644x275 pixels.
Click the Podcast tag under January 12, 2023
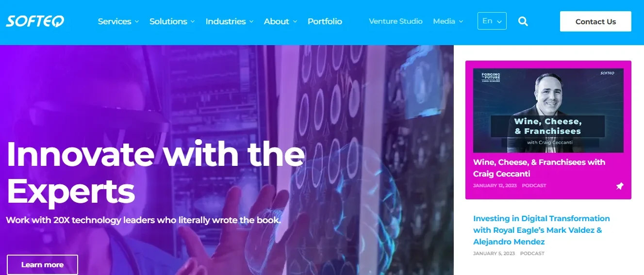534,186
